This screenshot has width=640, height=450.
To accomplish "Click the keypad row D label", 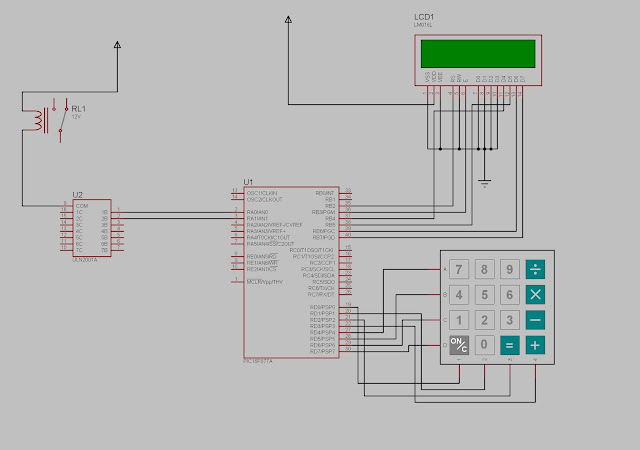I will click(444, 345).
